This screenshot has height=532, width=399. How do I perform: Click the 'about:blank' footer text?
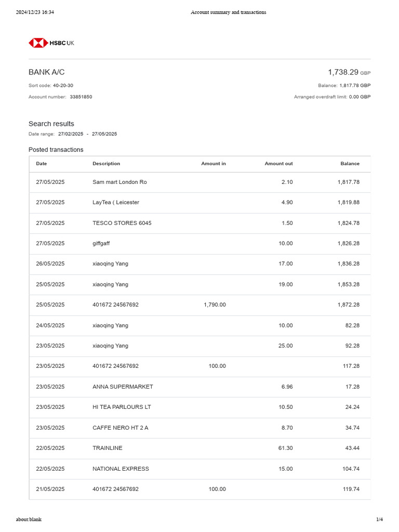tap(29, 520)
